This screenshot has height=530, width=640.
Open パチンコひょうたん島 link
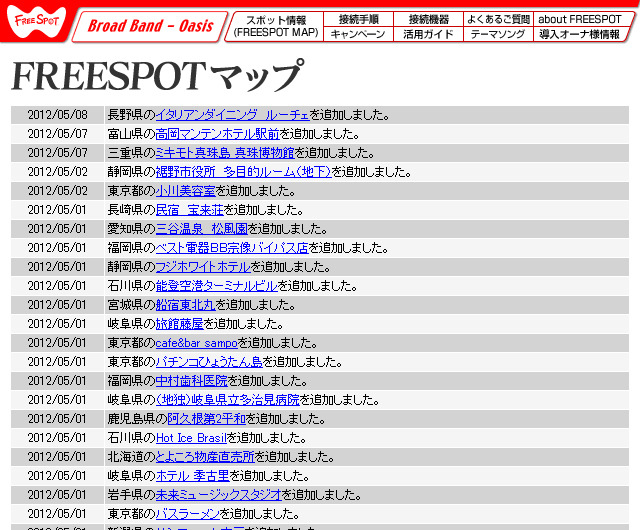[x=209, y=361]
